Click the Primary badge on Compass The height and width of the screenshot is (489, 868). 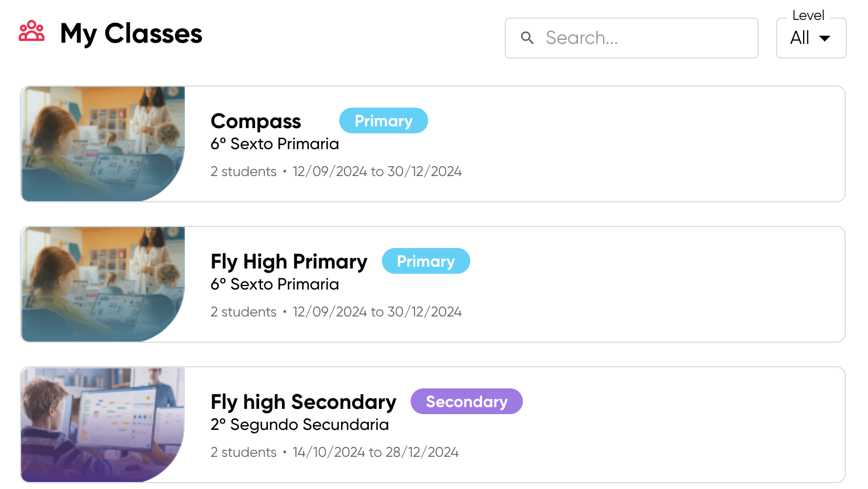coord(383,121)
